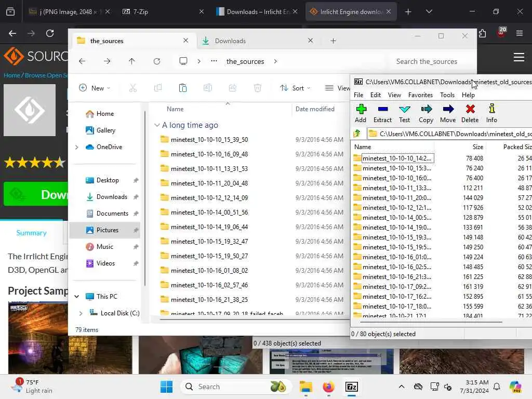The width and height of the screenshot is (532, 399).
Task: Click the green Download button on SourceForge
Action: 36,194
